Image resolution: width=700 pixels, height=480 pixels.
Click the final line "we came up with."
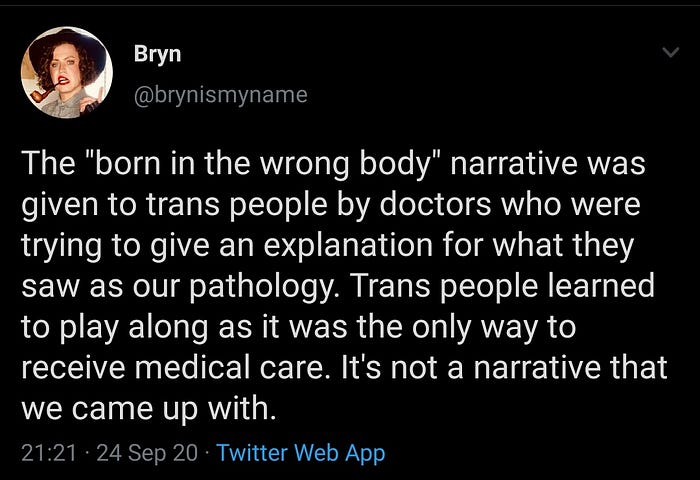pos(149,409)
